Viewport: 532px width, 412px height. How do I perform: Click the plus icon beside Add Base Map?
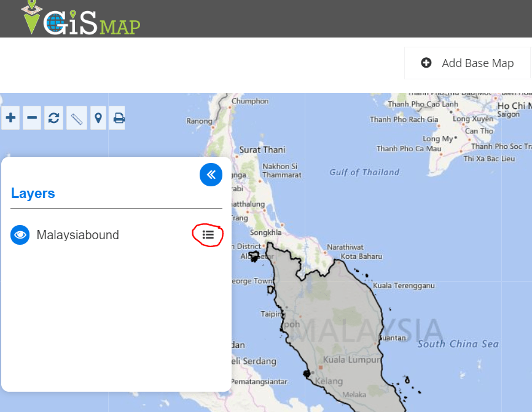click(426, 63)
